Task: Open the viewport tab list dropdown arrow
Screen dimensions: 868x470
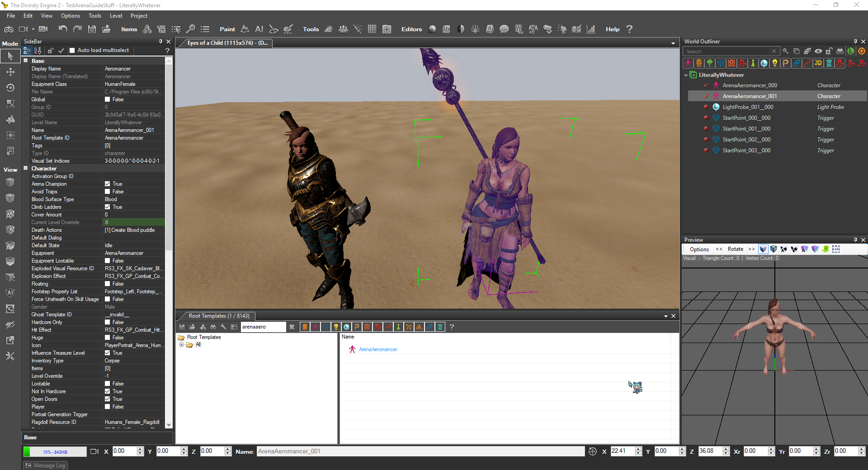Action: click(673, 43)
